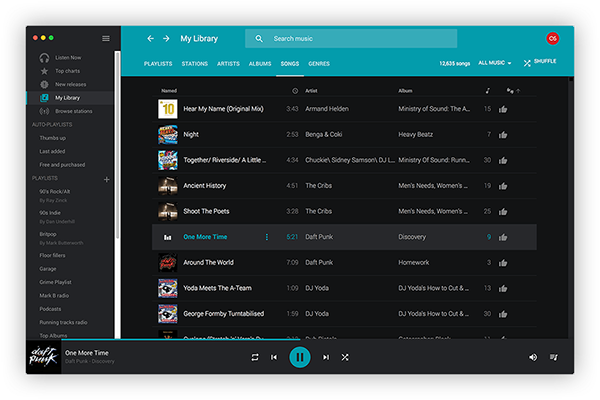Toggle shuffle in the player bar
The height and width of the screenshot is (400, 600).
pyautogui.click(x=345, y=357)
